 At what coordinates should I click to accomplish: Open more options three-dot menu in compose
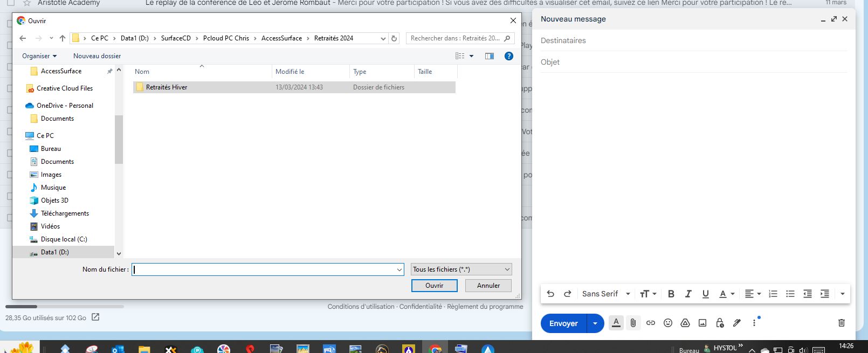[x=754, y=323]
